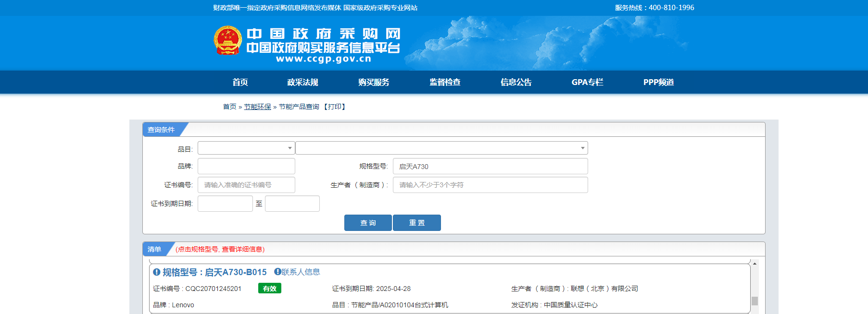Image resolution: width=868 pixels, height=314 pixels.
Task: Click the national emblem logo icon
Action: click(x=227, y=40)
